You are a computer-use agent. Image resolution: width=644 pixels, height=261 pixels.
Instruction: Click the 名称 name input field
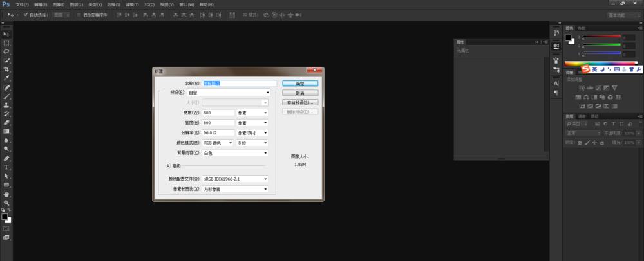240,83
